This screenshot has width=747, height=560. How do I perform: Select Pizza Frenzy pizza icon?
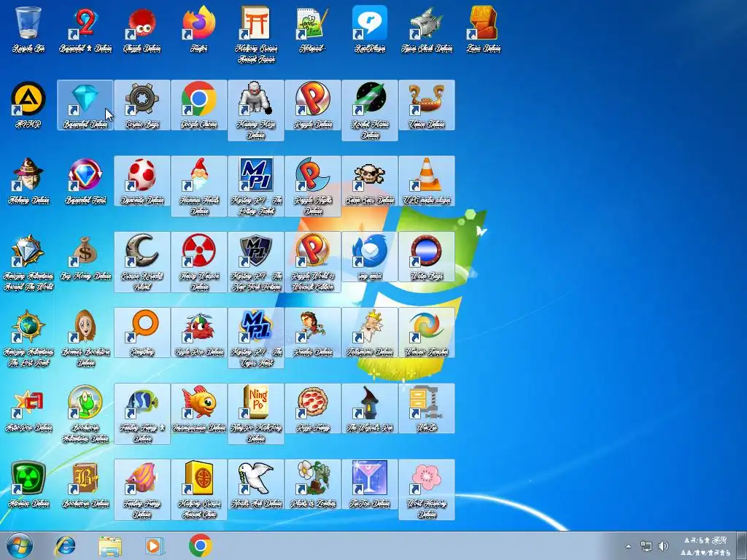pyautogui.click(x=312, y=408)
